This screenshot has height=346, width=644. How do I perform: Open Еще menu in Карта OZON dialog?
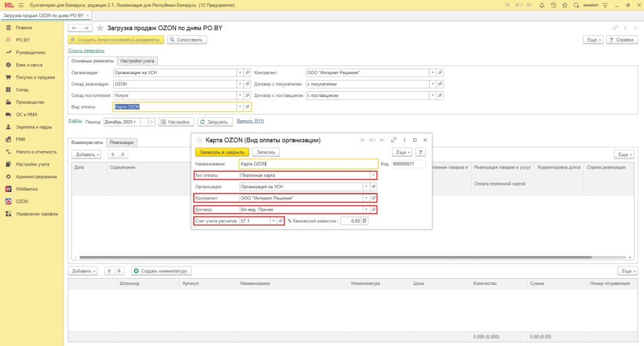pyautogui.click(x=402, y=152)
